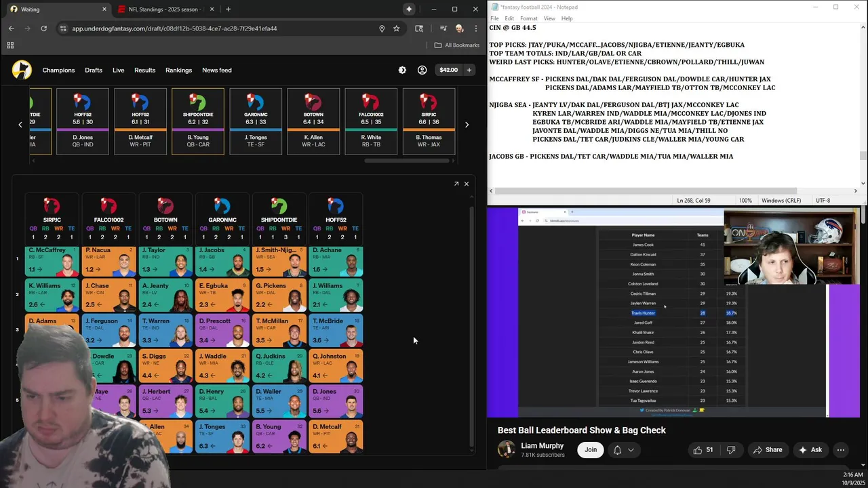This screenshot has width=868, height=488.
Task: Open notification bell dropdown for Liam Murphy
Action: 623,450
